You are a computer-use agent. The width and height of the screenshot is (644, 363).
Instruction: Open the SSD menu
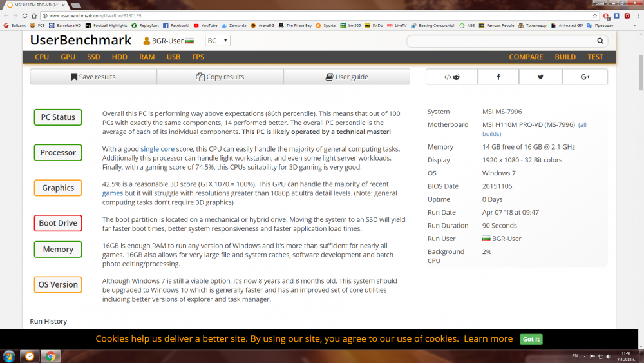[93, 57]
